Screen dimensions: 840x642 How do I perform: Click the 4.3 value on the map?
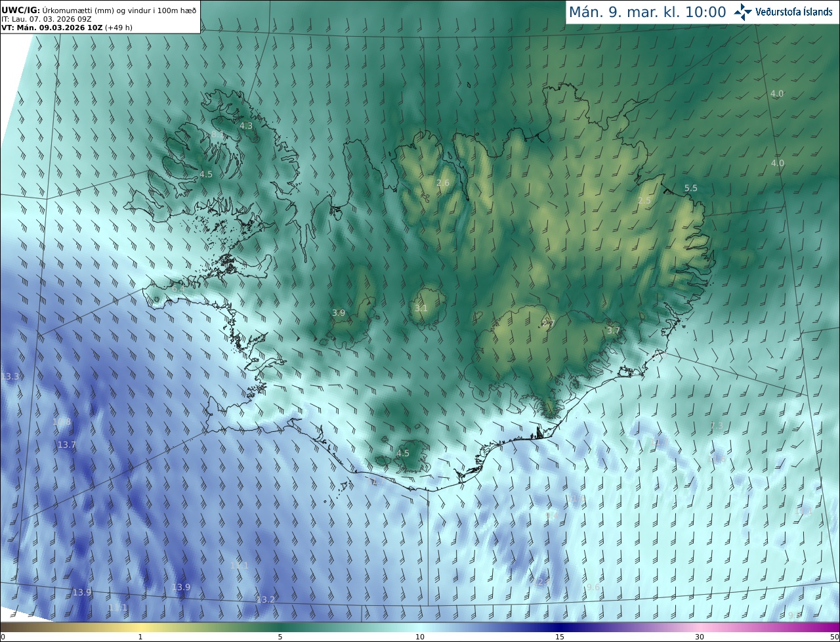point(246,125)
